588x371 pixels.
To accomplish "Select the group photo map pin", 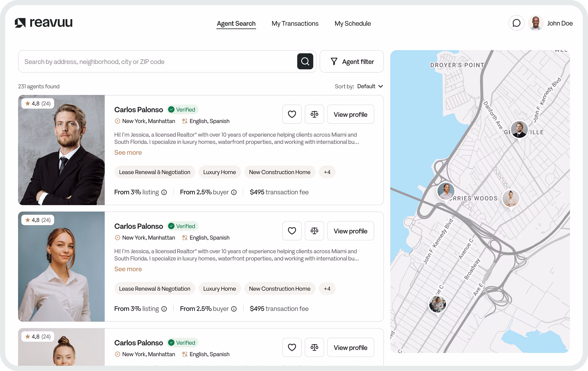I will [437, 304].
